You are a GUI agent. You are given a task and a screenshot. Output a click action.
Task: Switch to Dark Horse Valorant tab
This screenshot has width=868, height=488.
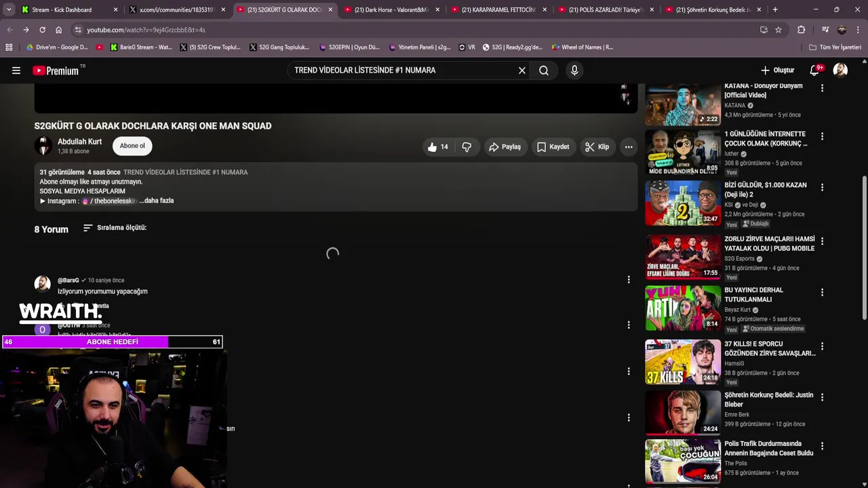pyautogui.click(x=391, y=9)
